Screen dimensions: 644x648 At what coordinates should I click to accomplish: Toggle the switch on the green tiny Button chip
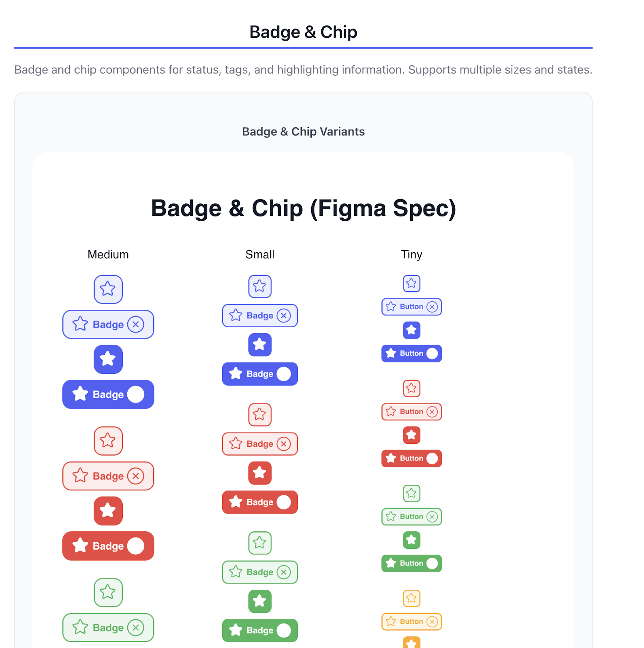[x=432, y=563]
